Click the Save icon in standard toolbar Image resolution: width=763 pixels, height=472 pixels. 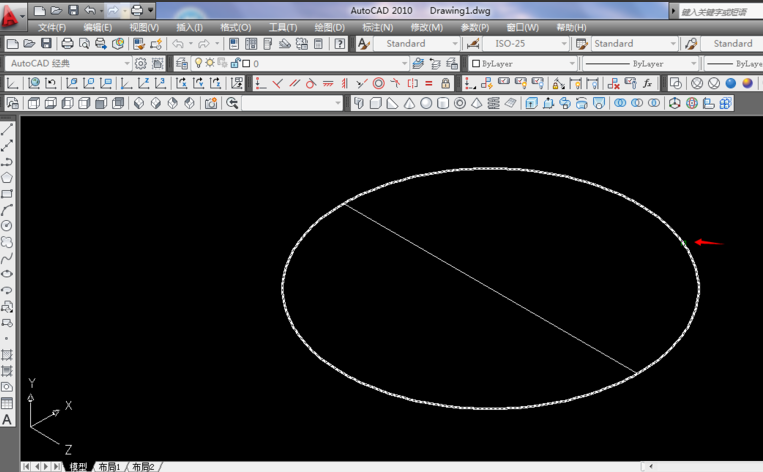(46, 44)
